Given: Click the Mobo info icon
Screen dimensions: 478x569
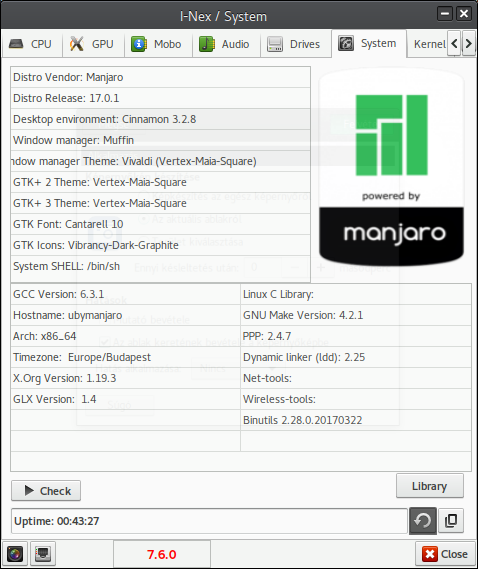Looking at the screenshot, I should coord(139,44).
